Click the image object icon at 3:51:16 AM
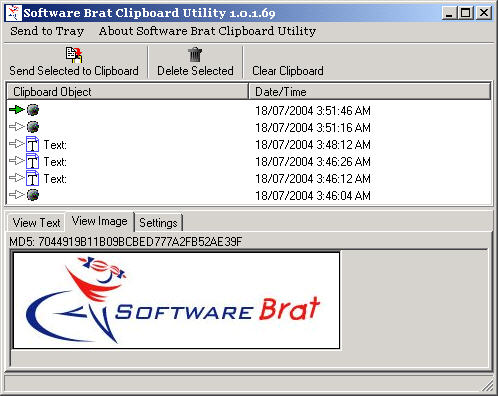The image size is (498, 396). point(33,127)
